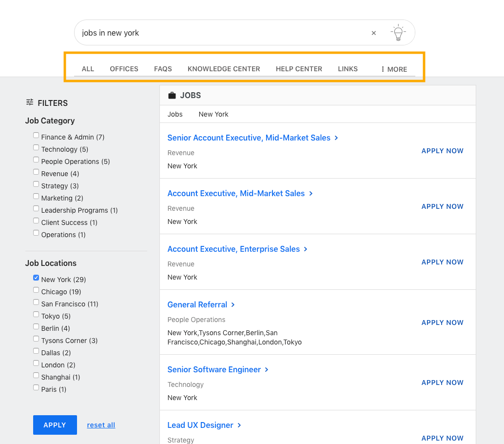504x444 pixels.
Task: Click the chevron after Lead UX Designer
Action: pyautogui.click(x=239, y=425)
